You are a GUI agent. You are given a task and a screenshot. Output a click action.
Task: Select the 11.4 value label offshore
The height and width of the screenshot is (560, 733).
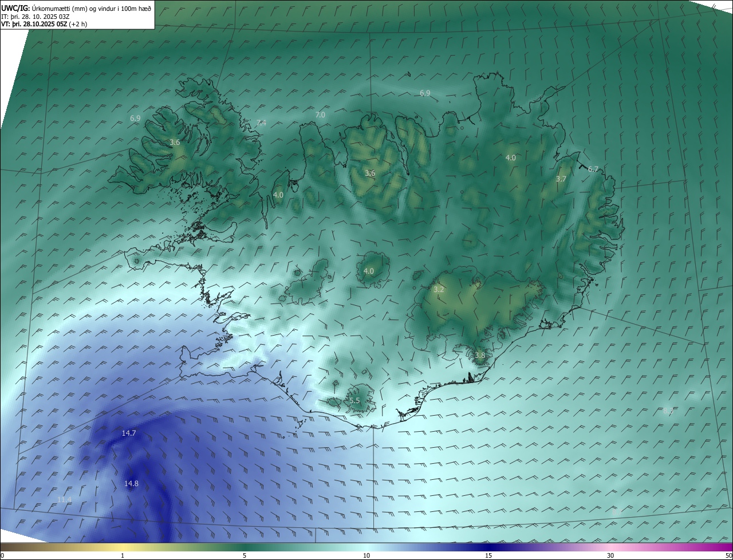65,500
